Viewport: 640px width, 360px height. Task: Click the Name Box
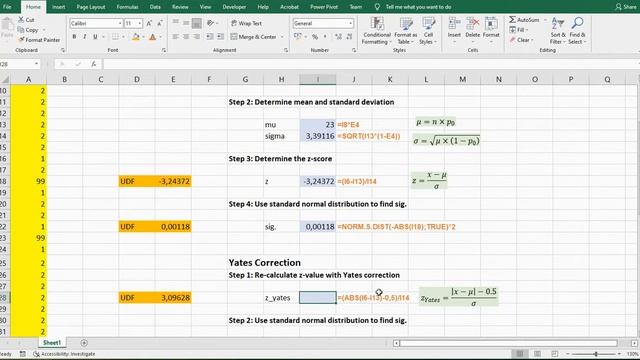coord(16,64)
